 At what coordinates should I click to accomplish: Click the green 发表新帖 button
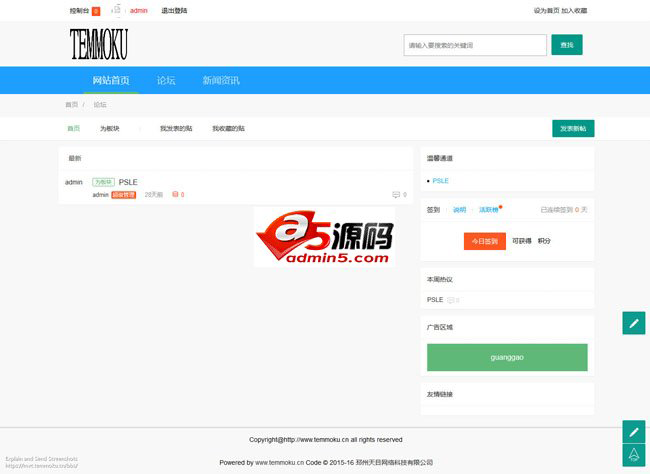tap(573, 129)
